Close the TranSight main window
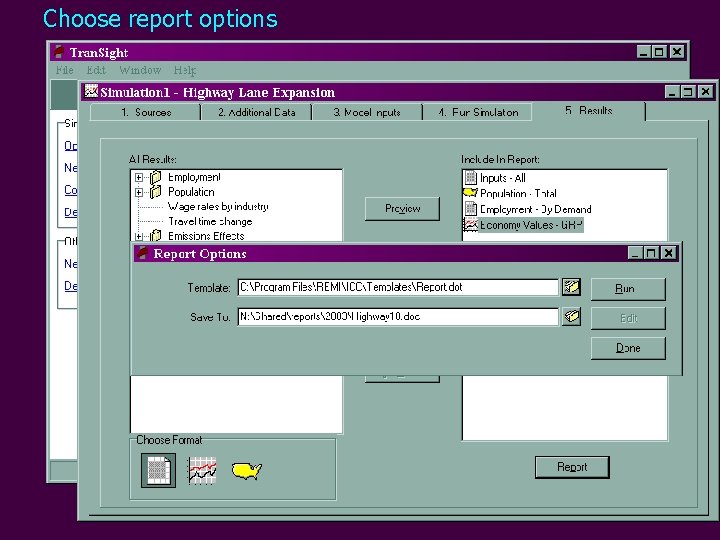The image size is (720, 540). [x=677, y=52]
